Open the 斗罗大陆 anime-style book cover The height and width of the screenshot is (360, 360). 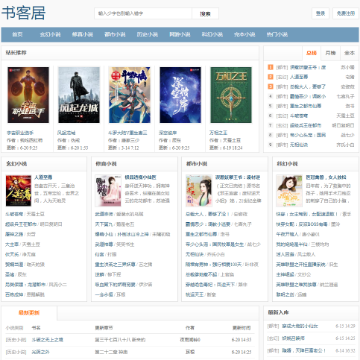(130, 95)
